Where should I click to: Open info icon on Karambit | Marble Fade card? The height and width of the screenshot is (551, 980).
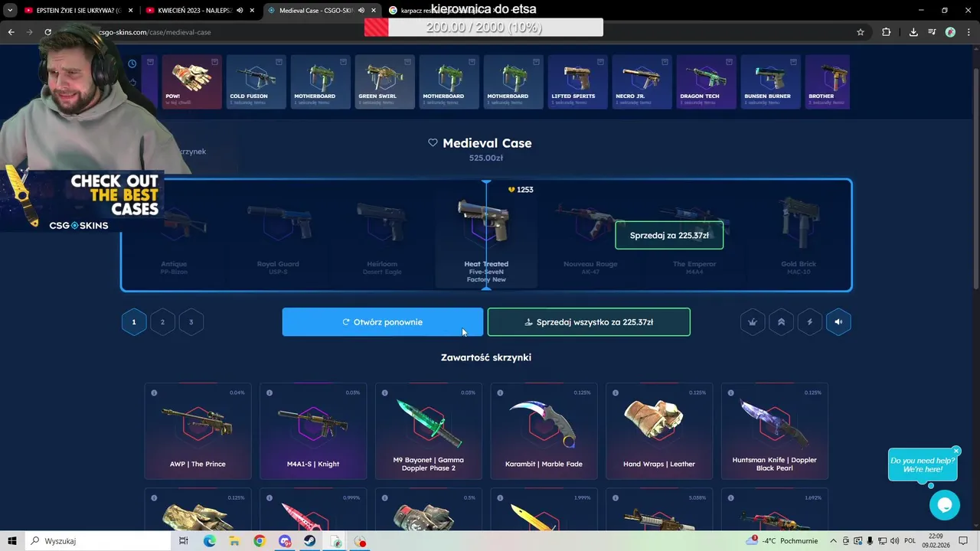coord(500,393)
